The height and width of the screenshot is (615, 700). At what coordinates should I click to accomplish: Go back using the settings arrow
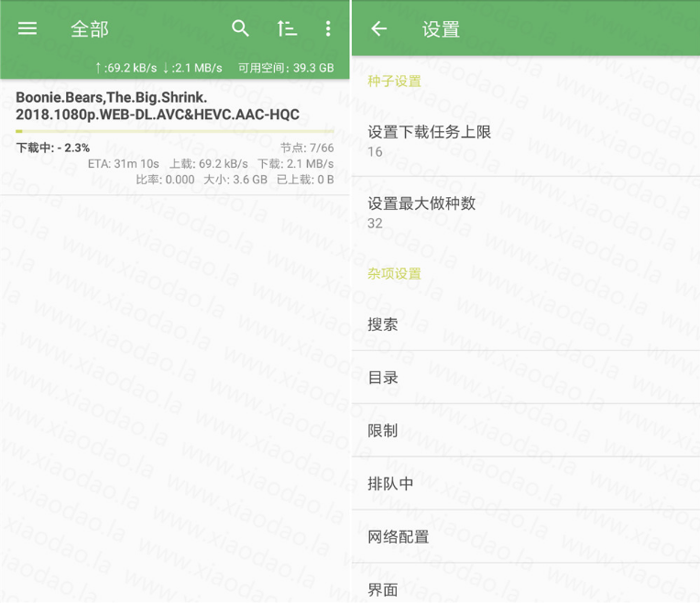tap(379, 29)
